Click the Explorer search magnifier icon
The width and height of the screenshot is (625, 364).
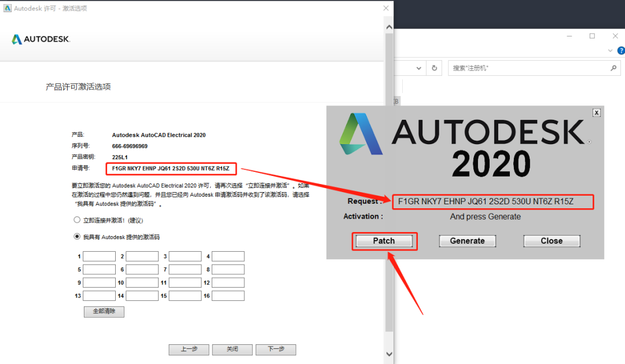click(x=613, y=68)
